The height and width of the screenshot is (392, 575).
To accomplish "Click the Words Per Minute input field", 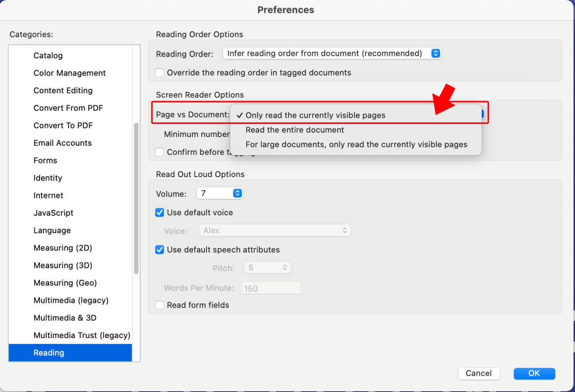I will pos(270,288).
